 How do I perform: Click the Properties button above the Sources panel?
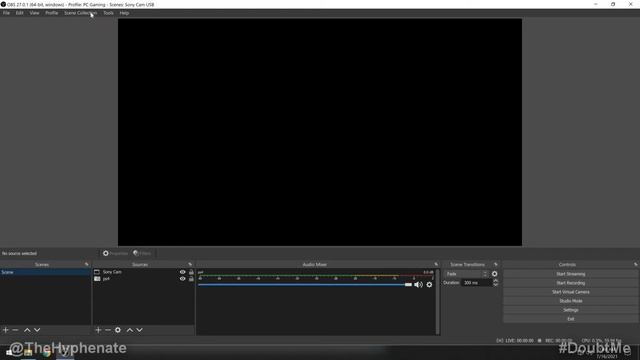click(x=116, y=253)
